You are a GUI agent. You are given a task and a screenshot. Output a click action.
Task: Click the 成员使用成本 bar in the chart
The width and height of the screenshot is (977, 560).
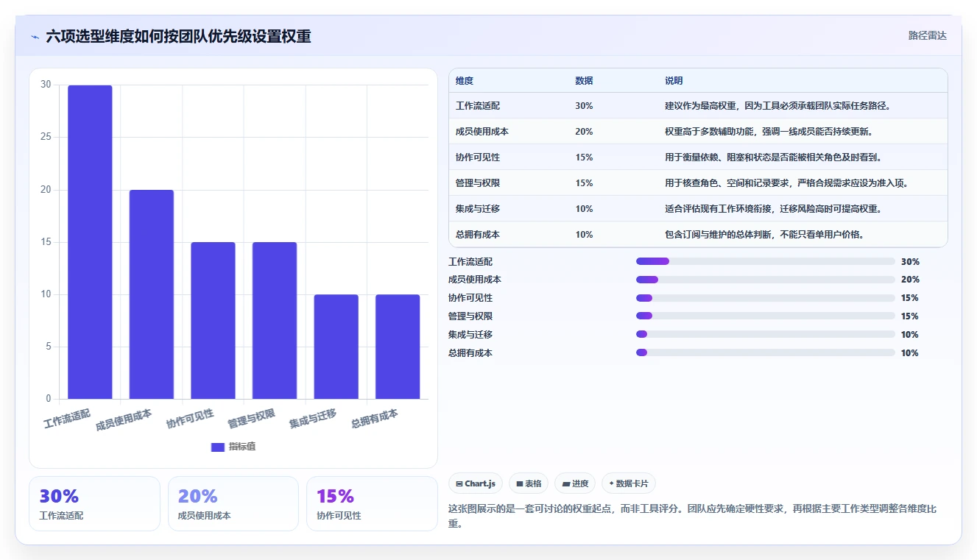click(152, 294)
